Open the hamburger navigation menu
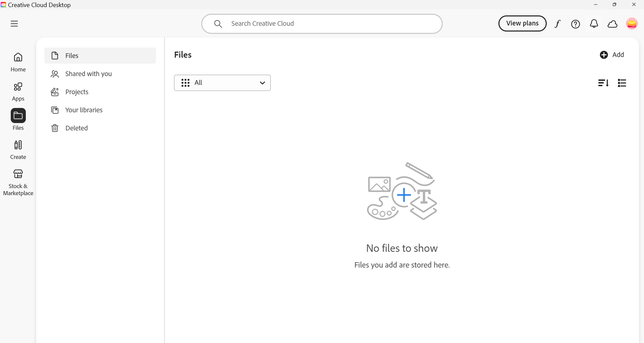The image size is (644, 343). click(x=14, y=24)
